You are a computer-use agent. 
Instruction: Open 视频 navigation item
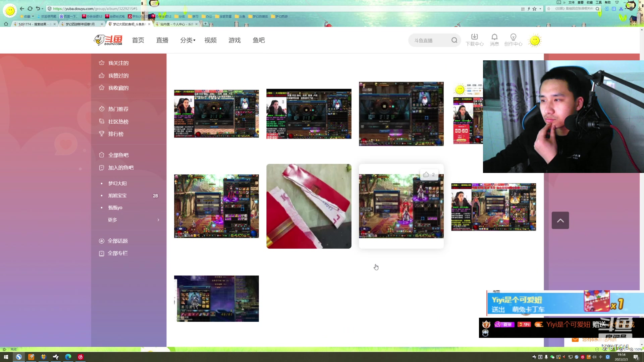(210, 40)
